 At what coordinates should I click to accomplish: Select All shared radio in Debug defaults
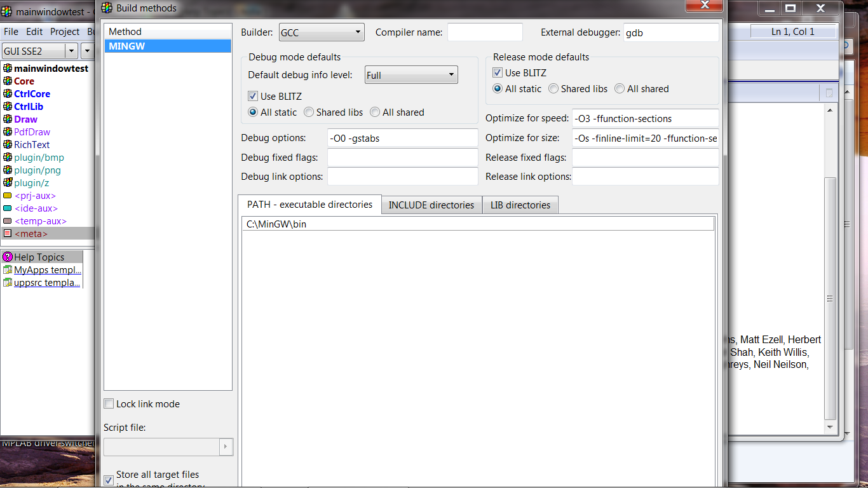[375, 112]
